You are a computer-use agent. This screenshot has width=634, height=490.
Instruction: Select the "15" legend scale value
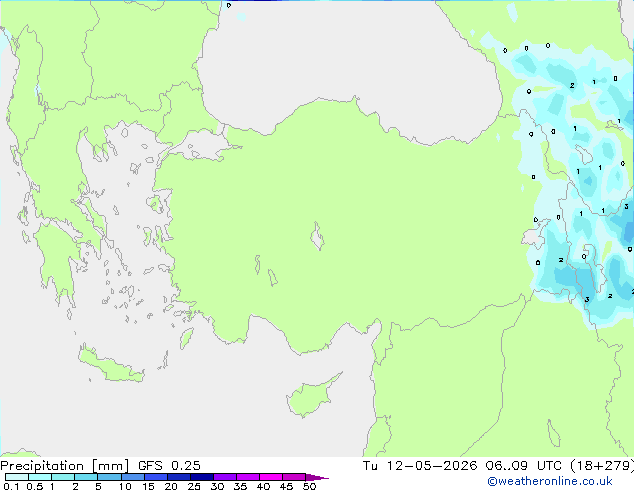[x=148, y=486]
